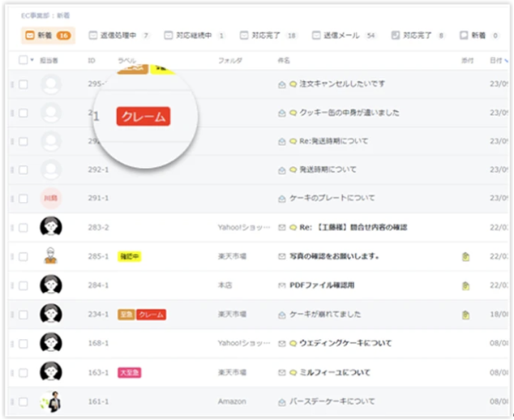Open the ケーキが崩れてました message
Image resolution: width=514 pixels, height=420 pixels.
click(326, 315)
